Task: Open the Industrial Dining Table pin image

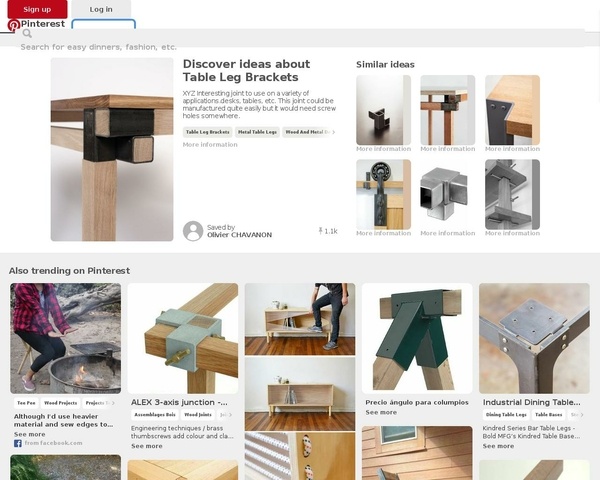Action: 533,338
